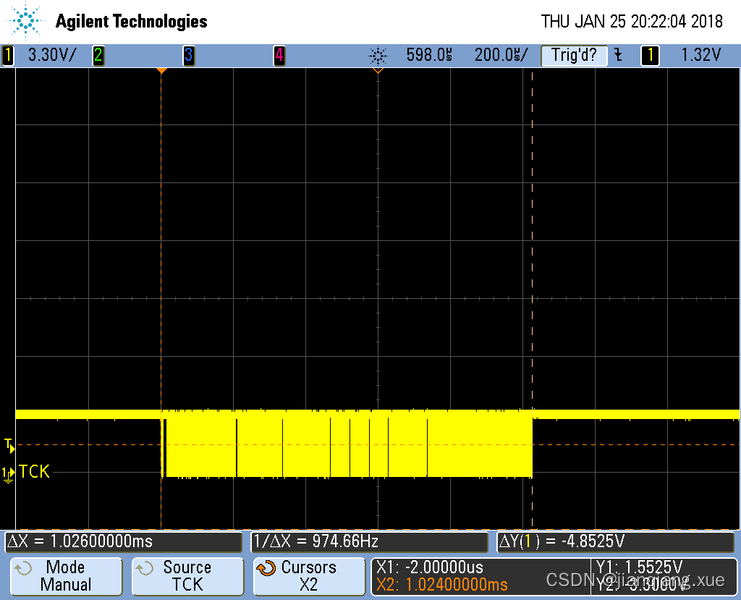Click the solid orange trigger marker at top
Viewport: 741px width, 600px height.
click(x=162, y=71)
